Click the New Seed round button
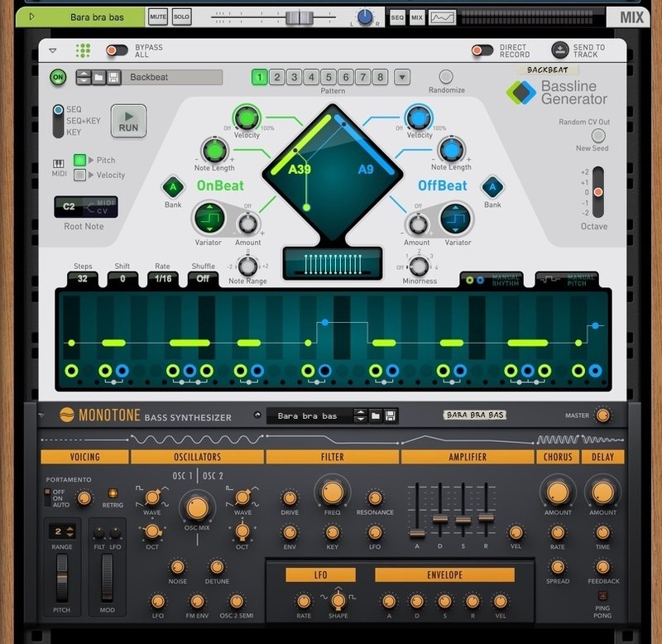662x644 pixels. [x=597, y=136]
